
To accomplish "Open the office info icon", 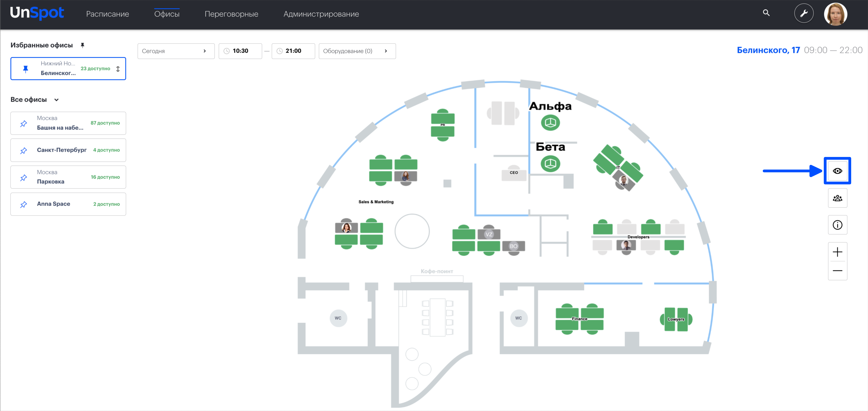I will [x=837, y=225].
